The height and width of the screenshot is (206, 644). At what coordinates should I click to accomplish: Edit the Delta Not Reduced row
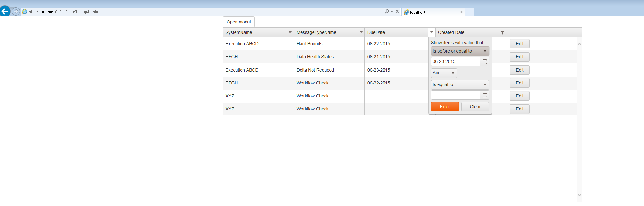pos(520,70)
